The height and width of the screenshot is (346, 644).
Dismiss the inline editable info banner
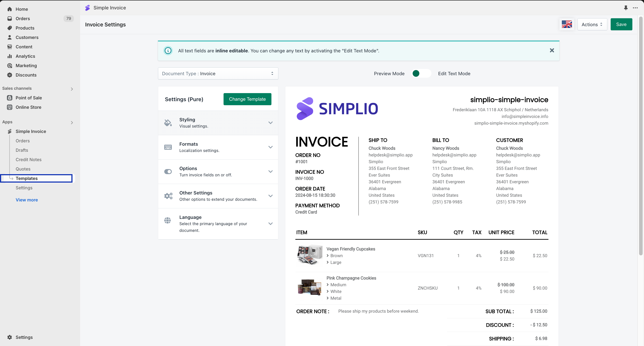552,51
